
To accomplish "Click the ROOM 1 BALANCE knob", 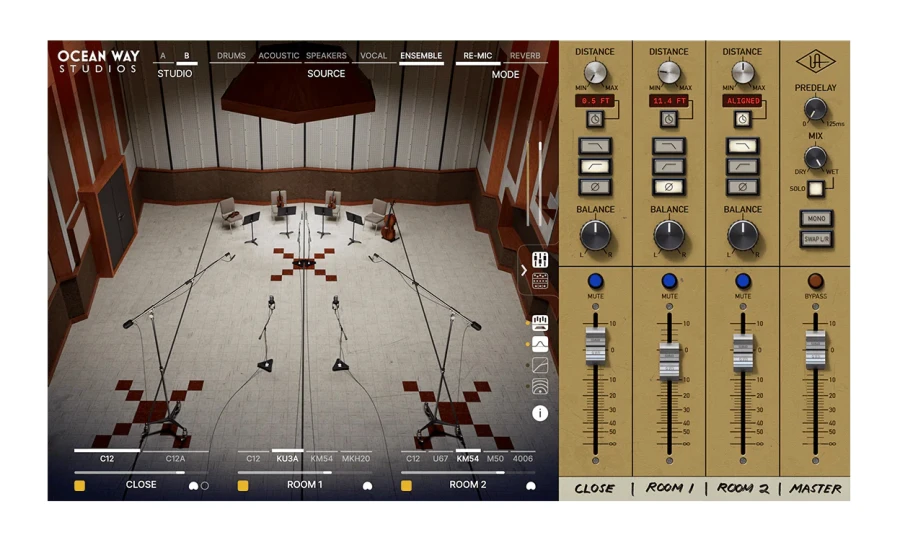I will 669,235.
